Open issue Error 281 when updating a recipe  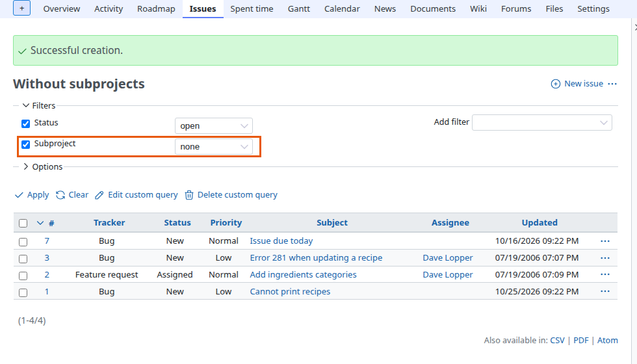[316, 258]
